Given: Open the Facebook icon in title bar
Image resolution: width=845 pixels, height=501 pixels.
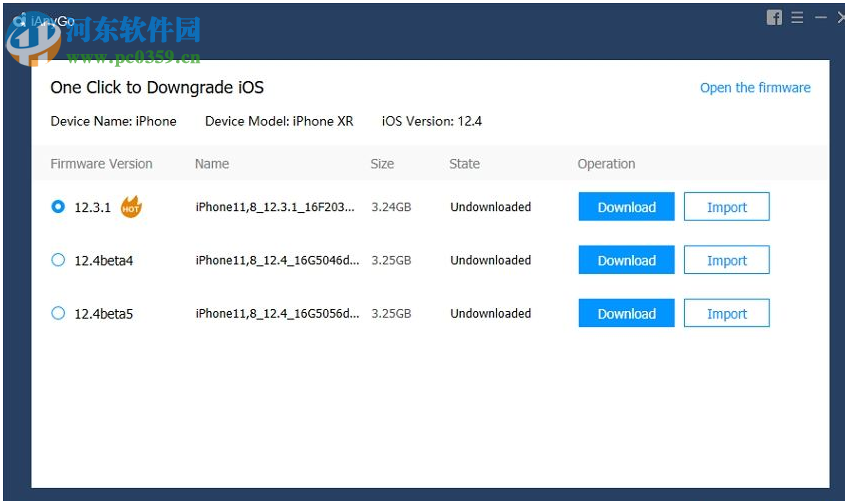Looking at the screenshot, I should click(774, 18).
